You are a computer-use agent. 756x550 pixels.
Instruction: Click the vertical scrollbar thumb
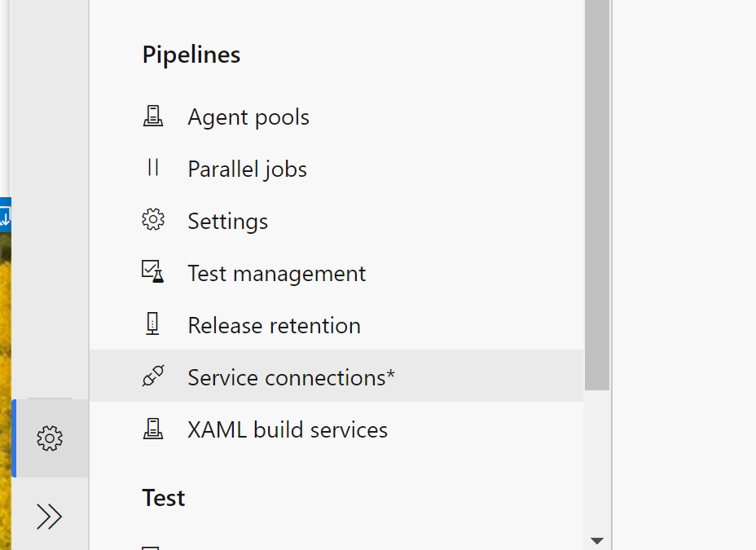pyautogui.click(x=597, y=196)
